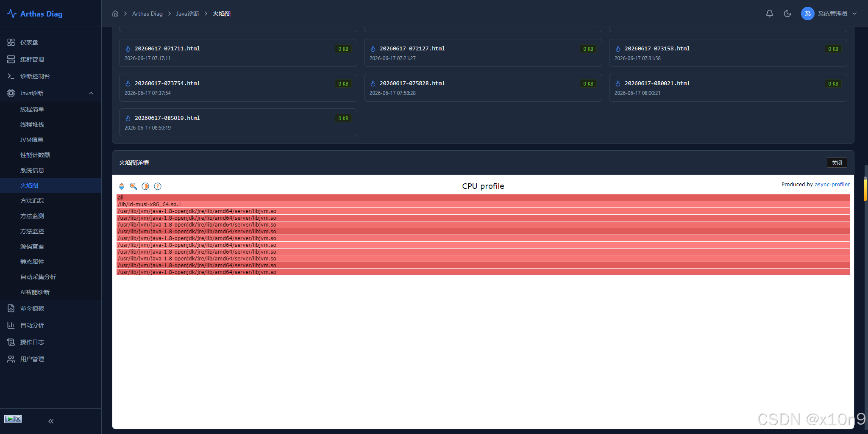Collapse the sidebar with double-chevron
The width and height of the screenshot is (868, 434).
(51, 421)
